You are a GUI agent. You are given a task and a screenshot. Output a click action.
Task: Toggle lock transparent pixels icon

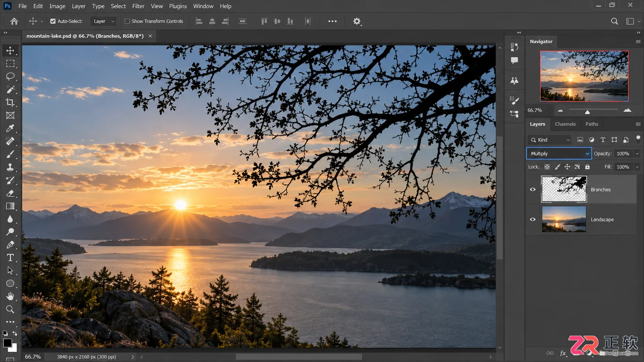pos(547,167)
